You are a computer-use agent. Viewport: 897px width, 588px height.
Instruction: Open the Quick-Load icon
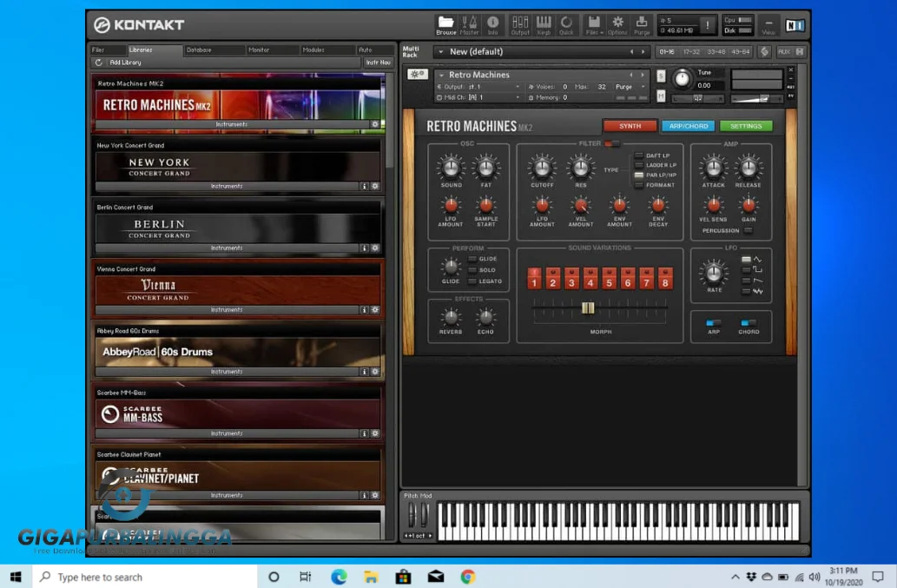point(566,24)
